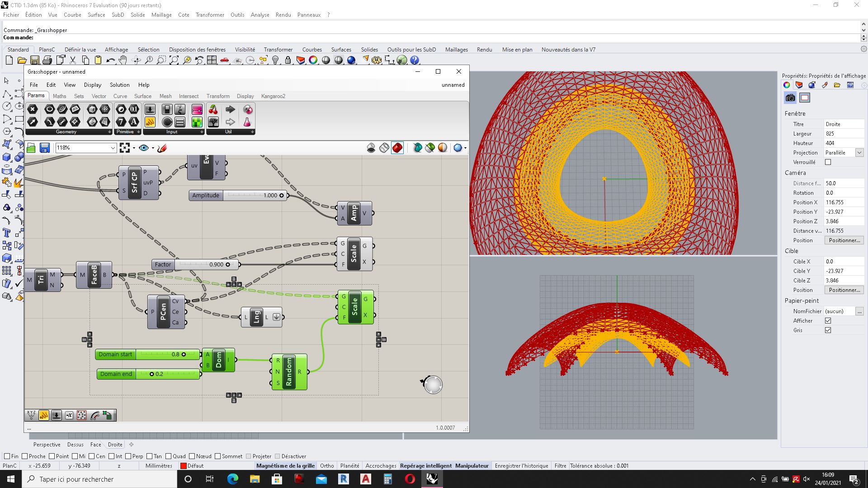Click the Undo arrow in Rhino toolbar
This screenshot has width=868, height=488.
coord(110,60)
